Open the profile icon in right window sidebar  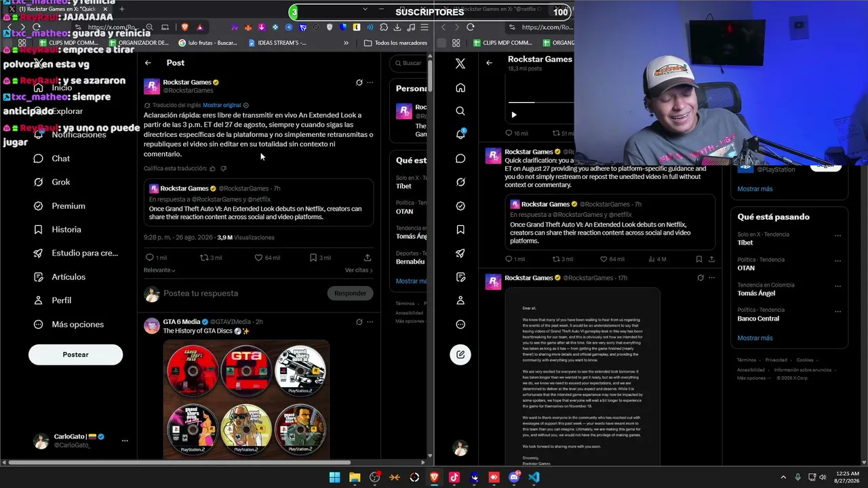(460, 300)
